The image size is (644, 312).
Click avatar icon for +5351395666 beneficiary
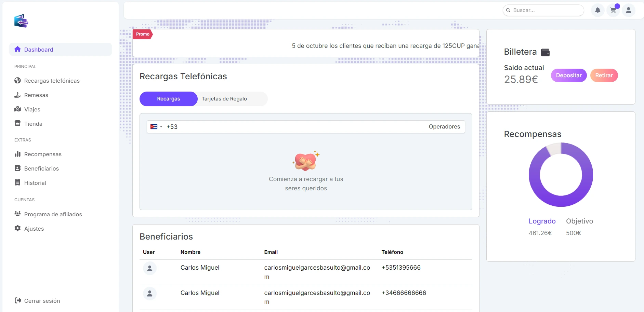pyautogui.click(x=150, y=269)
